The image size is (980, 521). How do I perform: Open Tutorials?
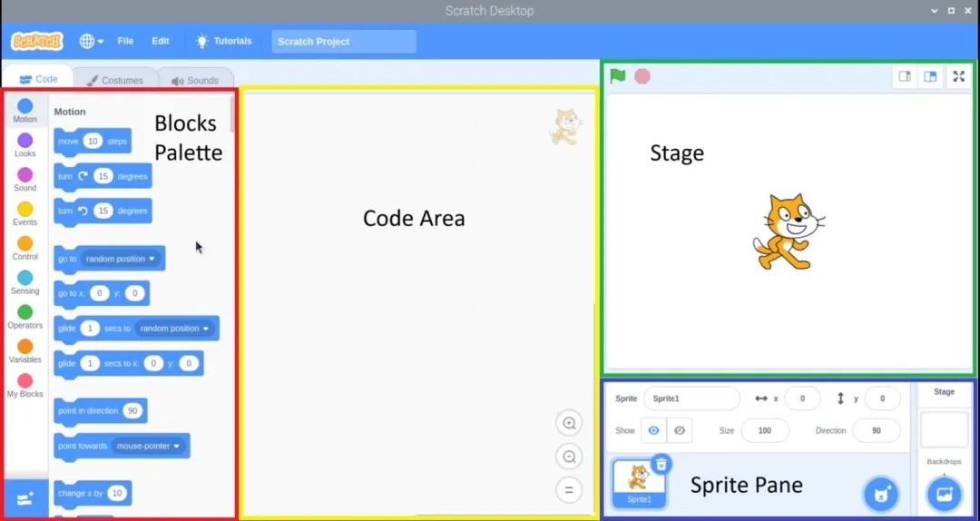(x=224, y=41)
